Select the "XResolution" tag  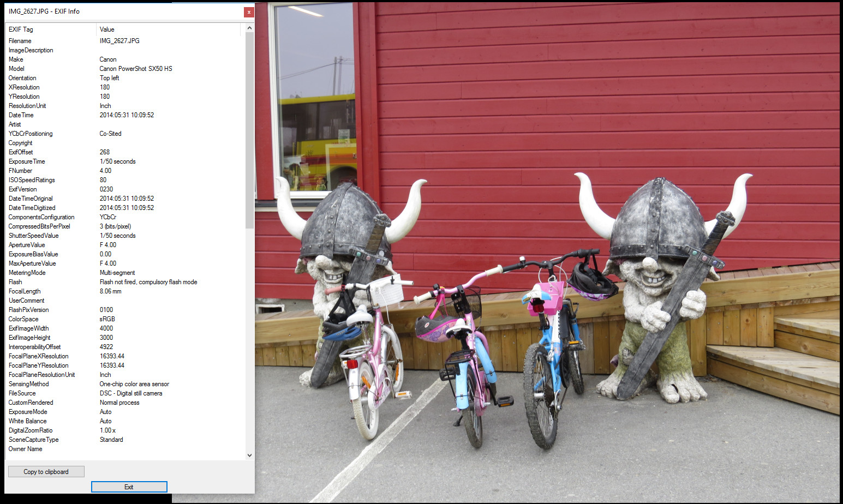[24, 87]
